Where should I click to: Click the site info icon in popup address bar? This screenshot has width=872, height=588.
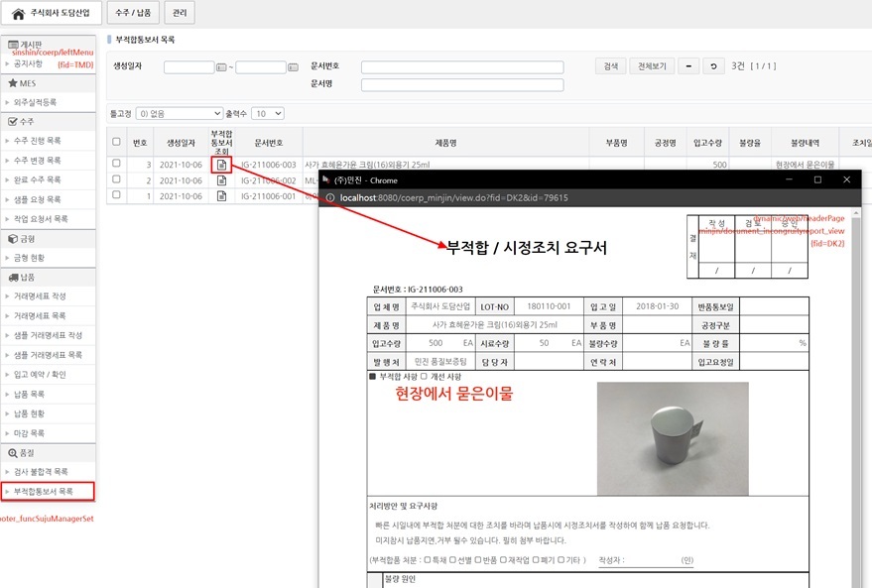(329, 197)
